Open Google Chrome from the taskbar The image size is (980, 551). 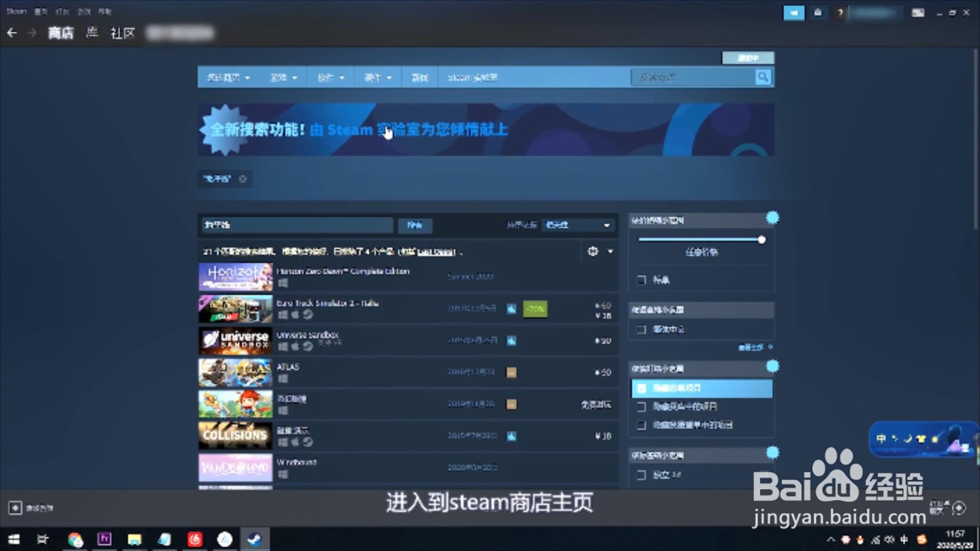(75, 539)
